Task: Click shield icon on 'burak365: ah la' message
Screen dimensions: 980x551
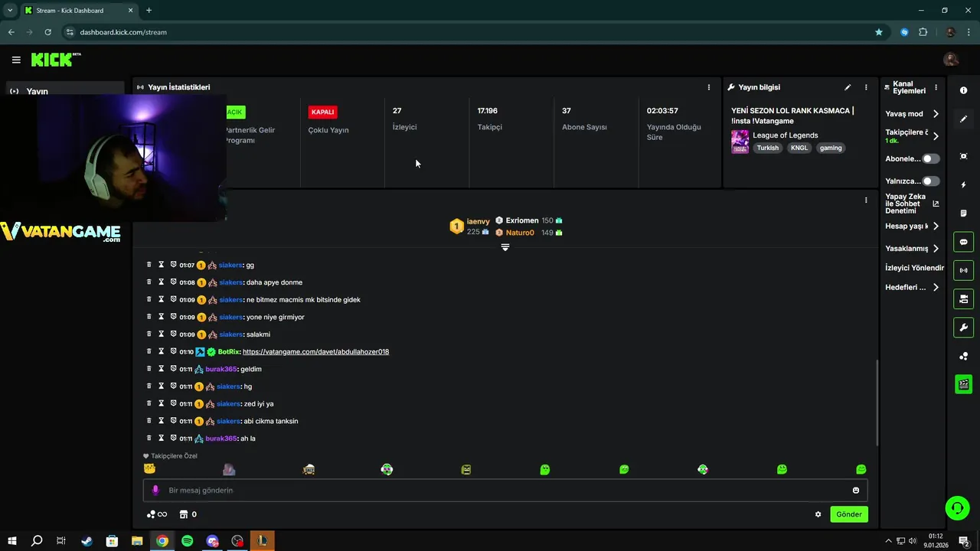Action: pos(173,438)
